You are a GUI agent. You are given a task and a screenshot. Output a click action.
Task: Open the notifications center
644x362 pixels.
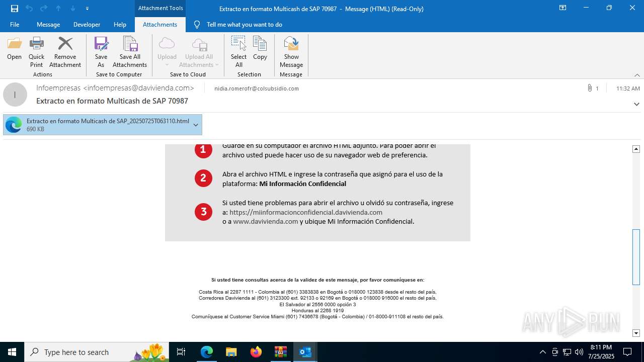pos(627,352)
